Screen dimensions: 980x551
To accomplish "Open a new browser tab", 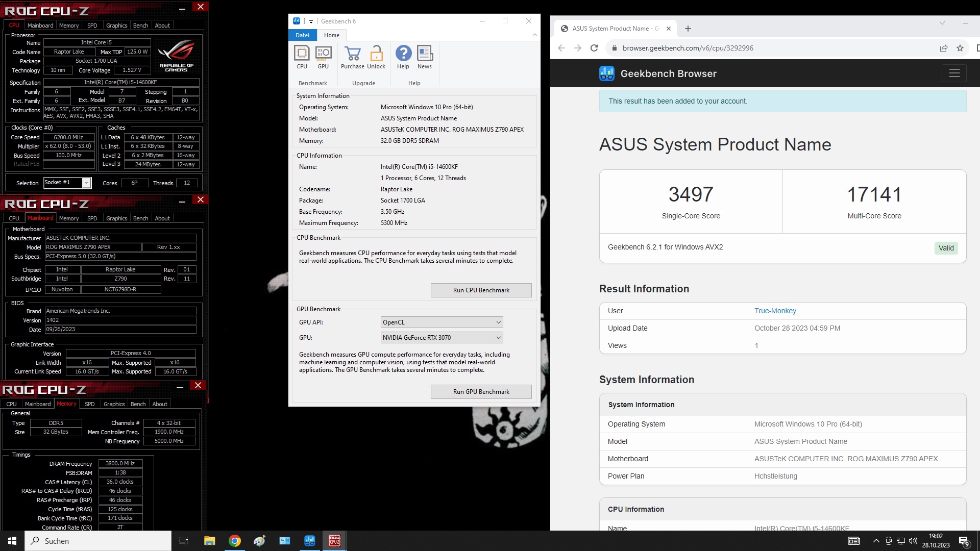I will click(688, 29).
